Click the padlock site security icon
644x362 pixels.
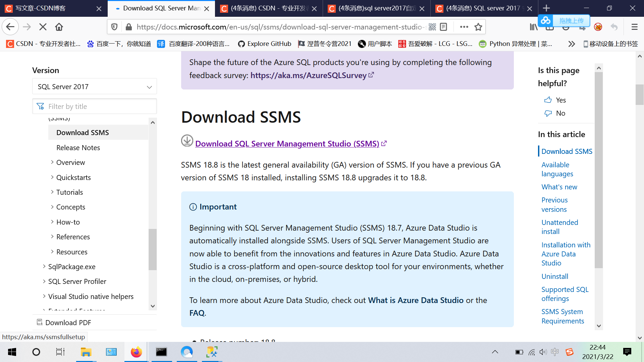(x=128, y=27)
